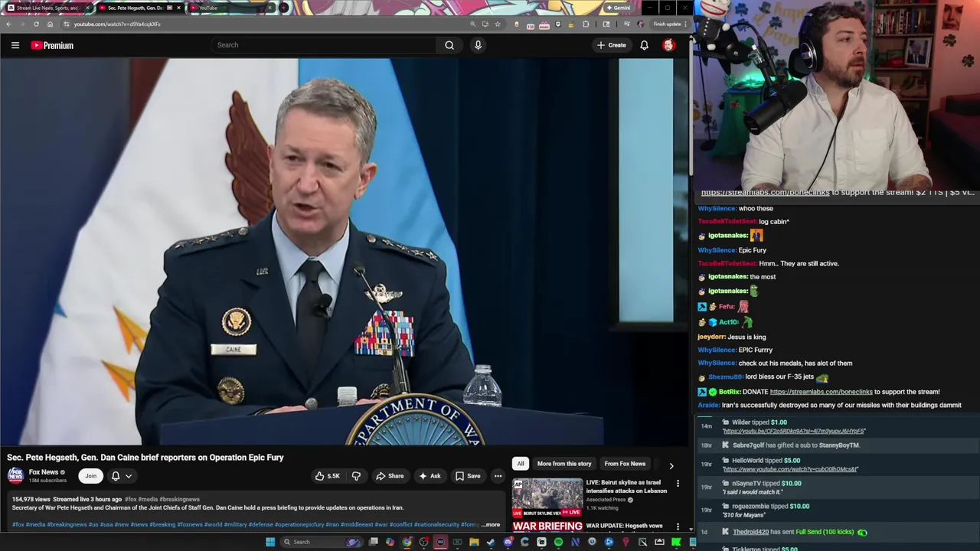Pause the video by clicking the player
This screenshot has height=551, width=980.
click(345, 251)
